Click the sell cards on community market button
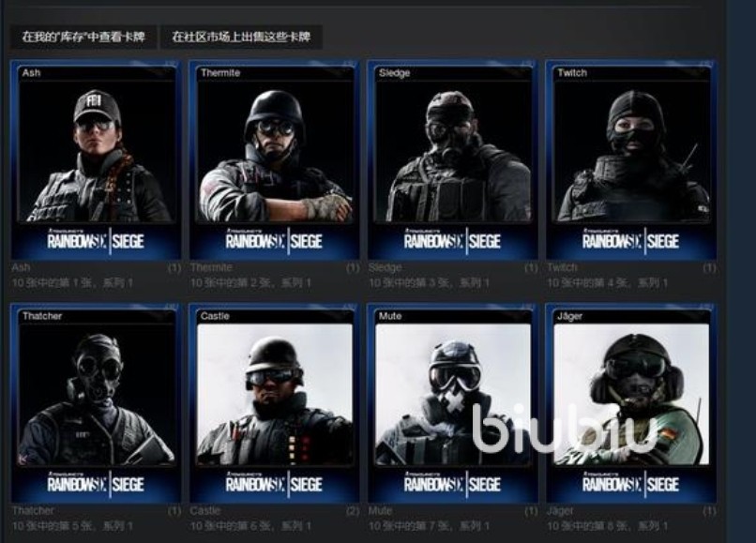756x543 pixels. [x=241, y=37]
